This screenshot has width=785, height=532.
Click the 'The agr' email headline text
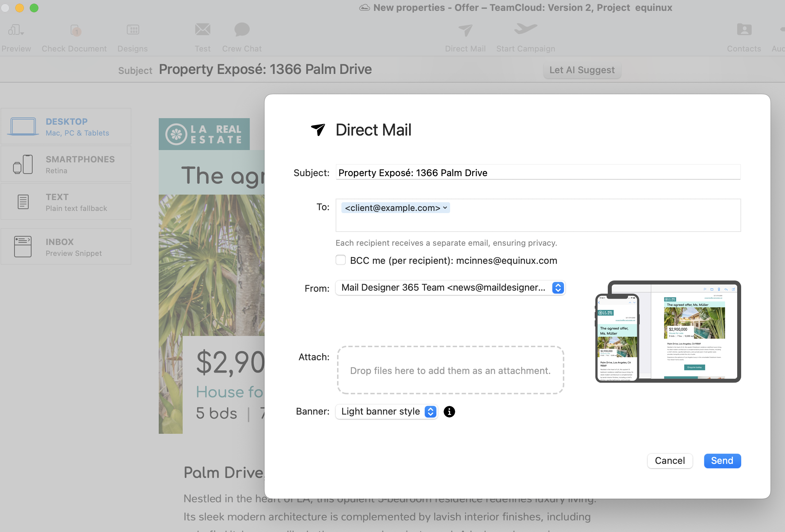click(x=223, y=176)
